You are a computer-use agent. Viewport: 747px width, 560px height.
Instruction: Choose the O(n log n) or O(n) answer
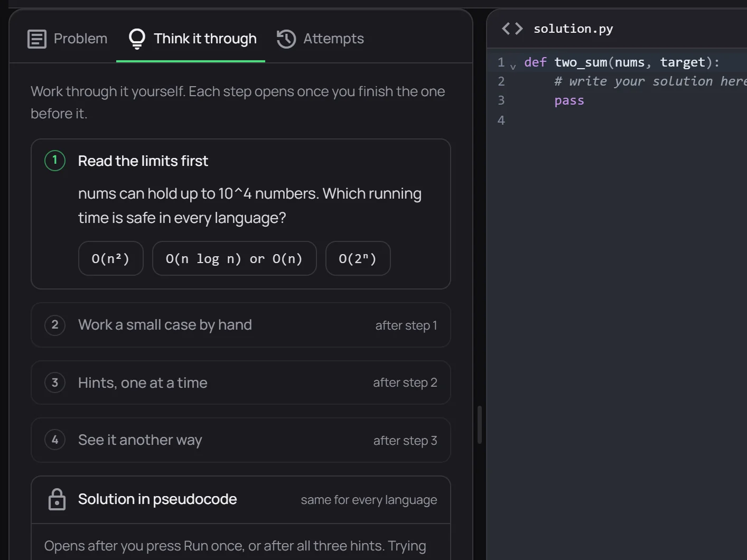pos(234,258)
